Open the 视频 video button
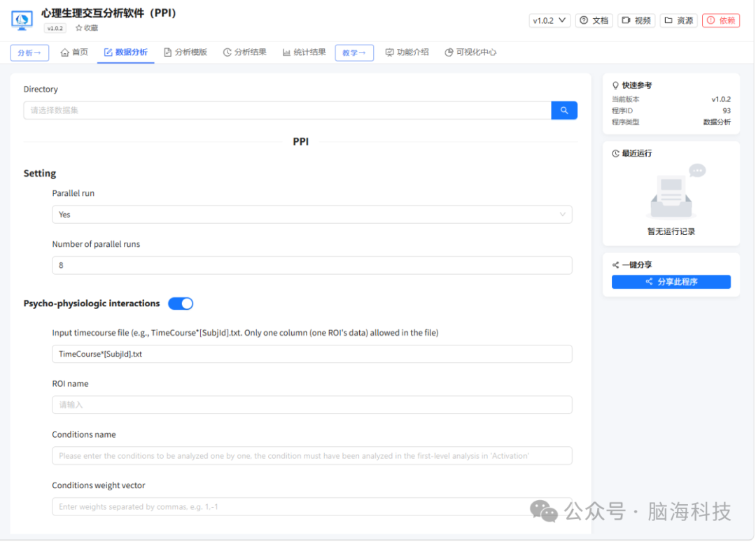This screenshot has width=756, height=542. [x=636, y=20]
